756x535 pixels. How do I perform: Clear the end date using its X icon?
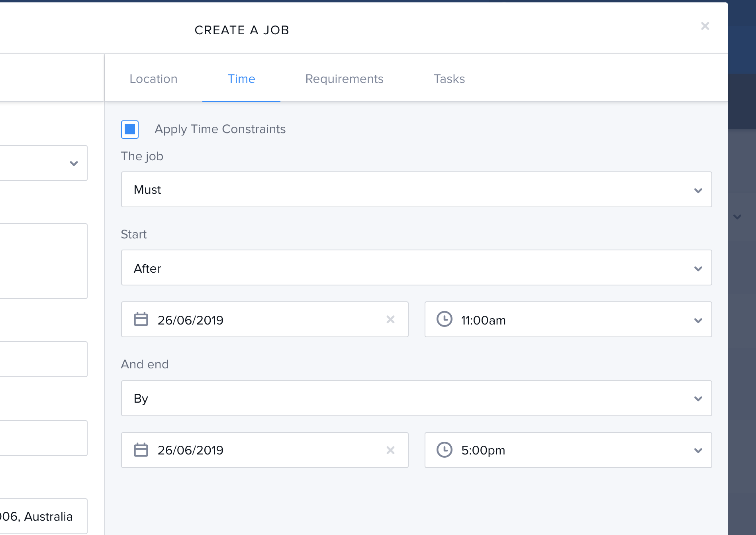pos(390,450)
